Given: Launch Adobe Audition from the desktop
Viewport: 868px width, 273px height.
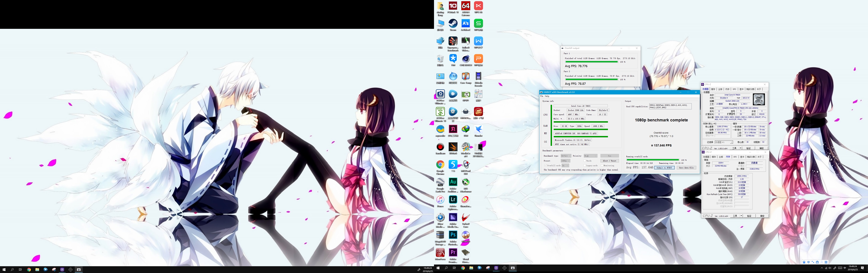Looking at the screenshot, I should coord(453,185).
